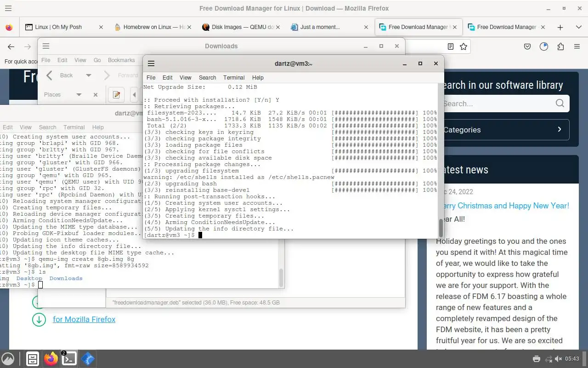
Task: Open the front terminal window hamburger menu
Action: click(151, 63)
